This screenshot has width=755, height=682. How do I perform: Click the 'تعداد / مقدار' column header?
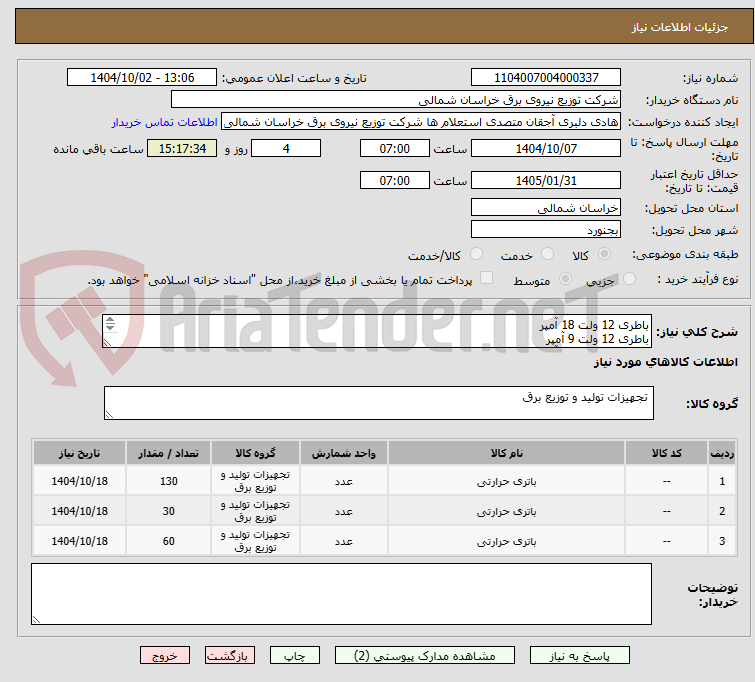[169, 453]
